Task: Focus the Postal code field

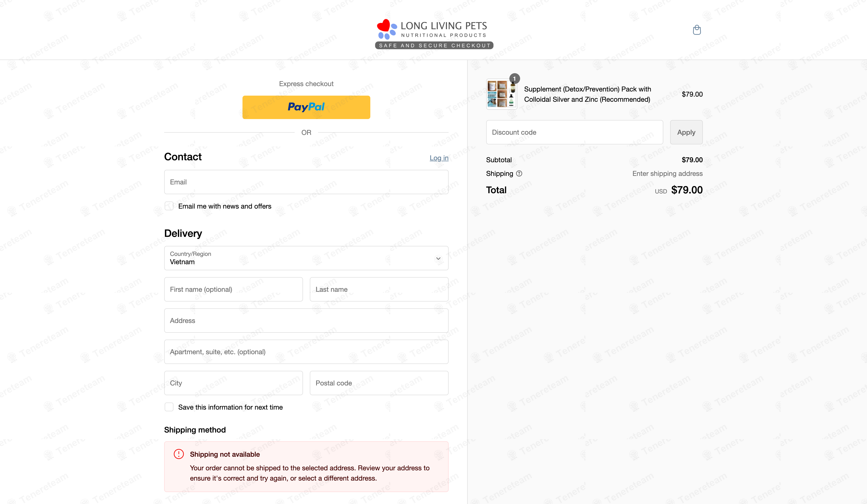Action: click(x=379, y=383)
